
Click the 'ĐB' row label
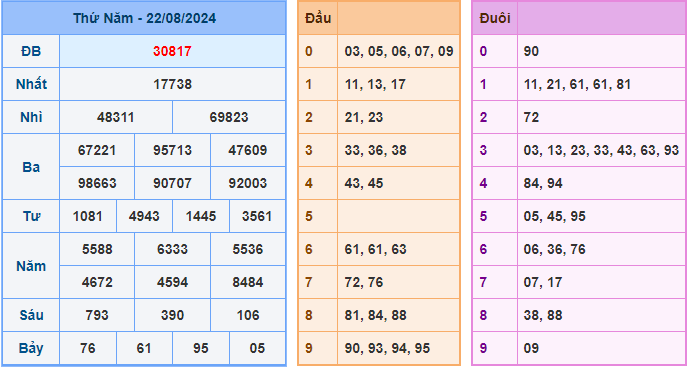(x=31, y=51)
